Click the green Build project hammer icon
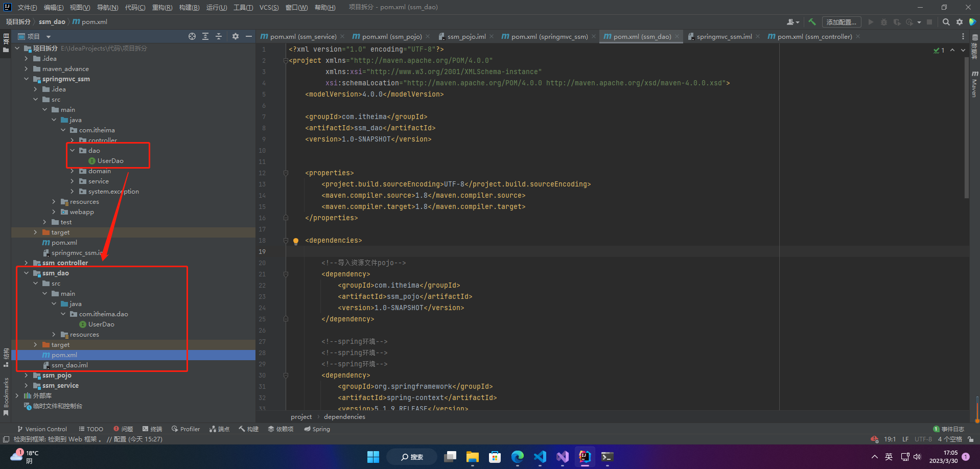The image size is (980, 469). click(812, 22)
